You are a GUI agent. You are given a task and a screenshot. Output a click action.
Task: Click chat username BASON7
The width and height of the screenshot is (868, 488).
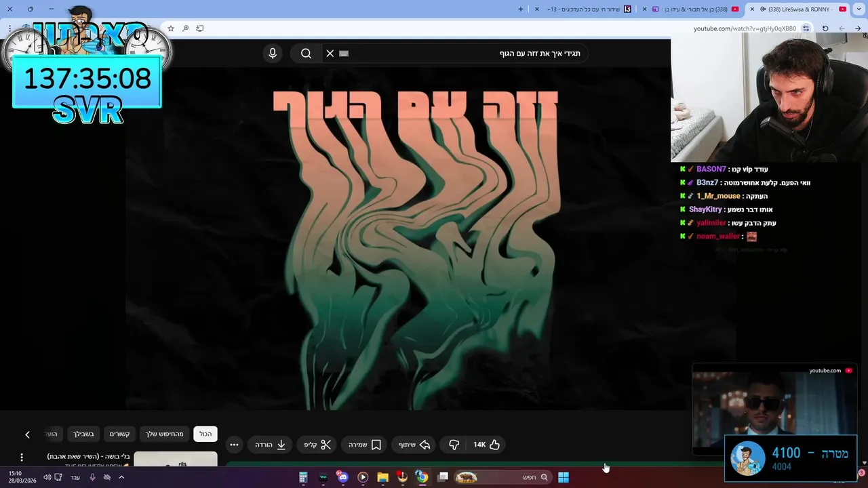click(711, 169)
